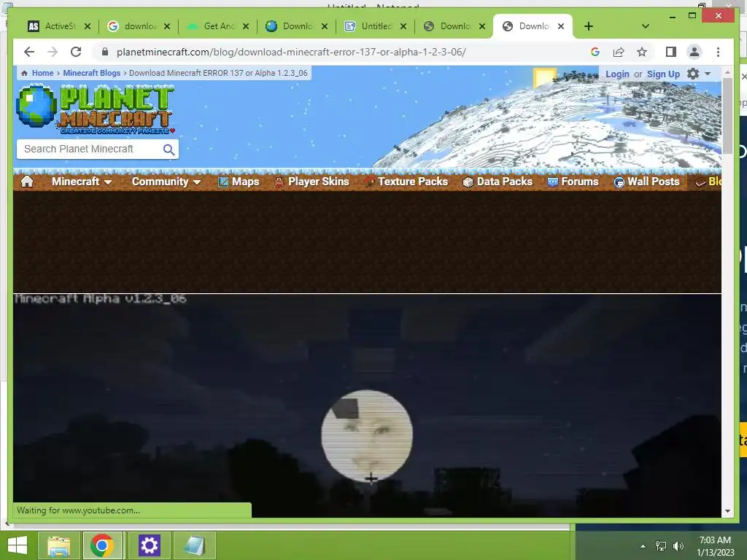This screenshot has width=747, height=560.
Task: Click the page's vertical scrollbar thumb
Action: coord(727,115)
